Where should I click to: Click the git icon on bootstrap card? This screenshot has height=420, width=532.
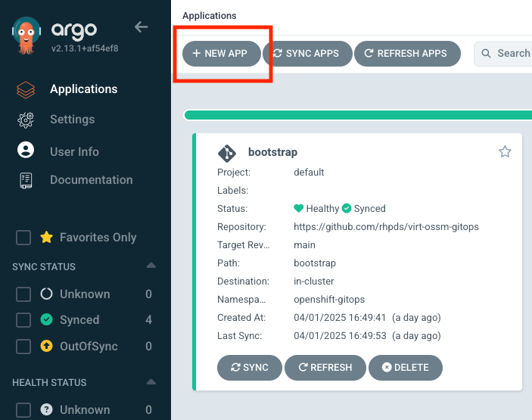(226, 154)
